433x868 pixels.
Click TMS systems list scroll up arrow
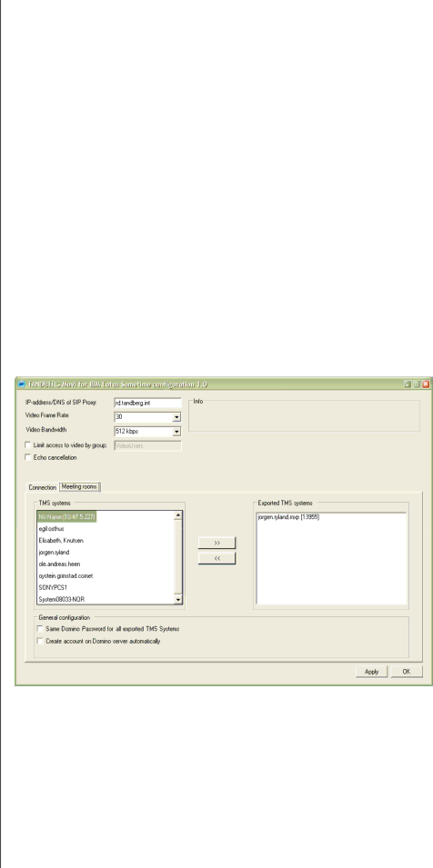tap(177, 515)
